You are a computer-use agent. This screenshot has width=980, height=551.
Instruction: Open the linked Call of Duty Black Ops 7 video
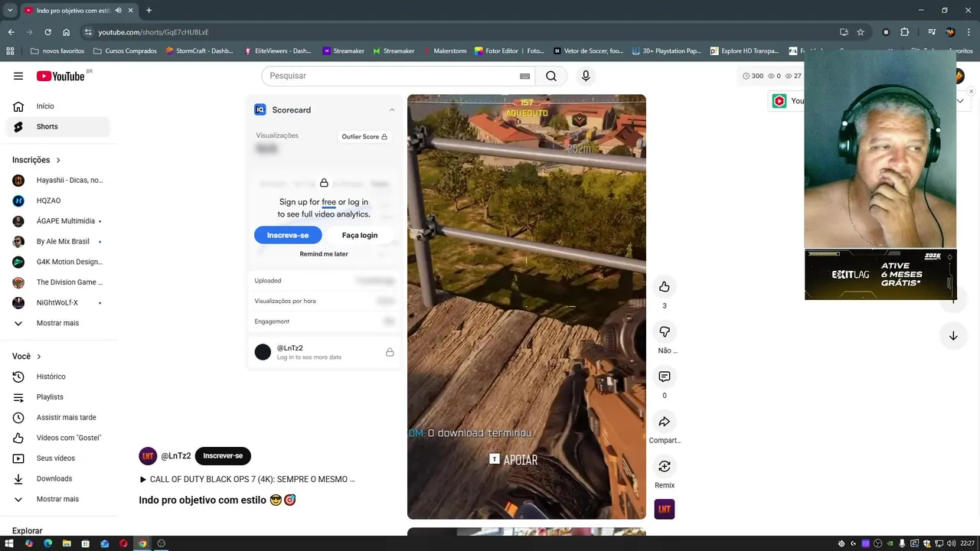(x=247, y=479)
